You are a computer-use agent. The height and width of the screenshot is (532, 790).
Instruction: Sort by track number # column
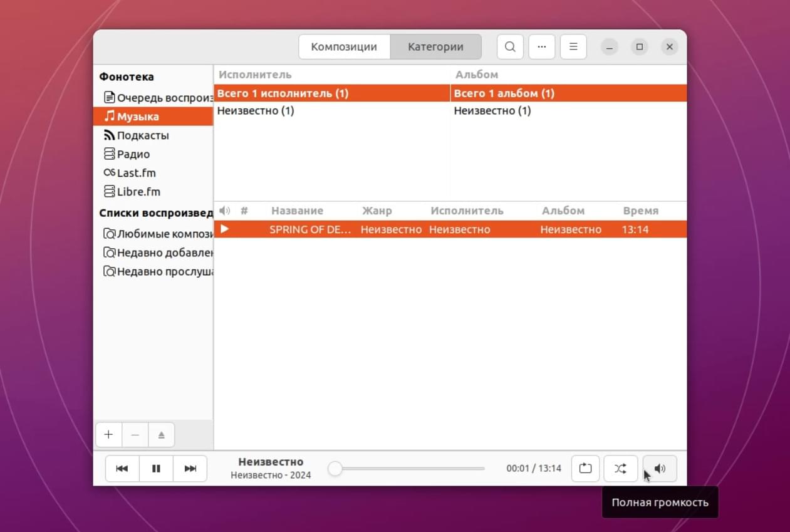(244, 211)
